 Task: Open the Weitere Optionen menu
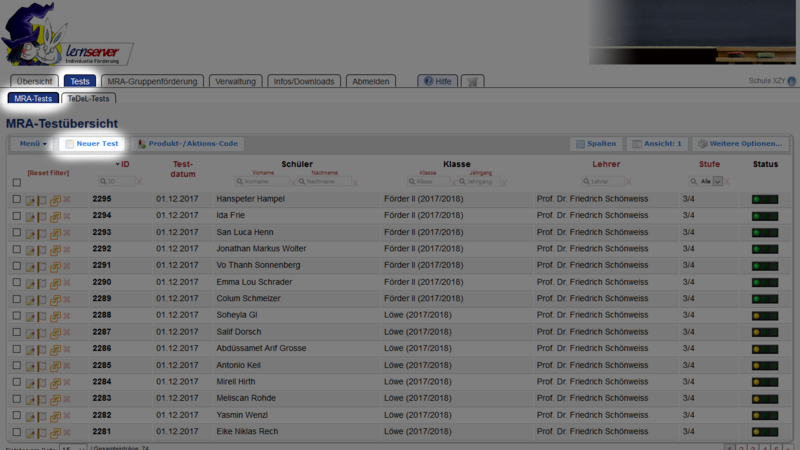741,144
